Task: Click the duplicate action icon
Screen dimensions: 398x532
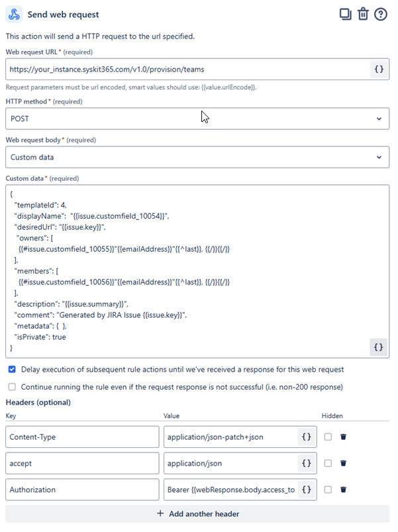Action: click(x=345, y=14)
